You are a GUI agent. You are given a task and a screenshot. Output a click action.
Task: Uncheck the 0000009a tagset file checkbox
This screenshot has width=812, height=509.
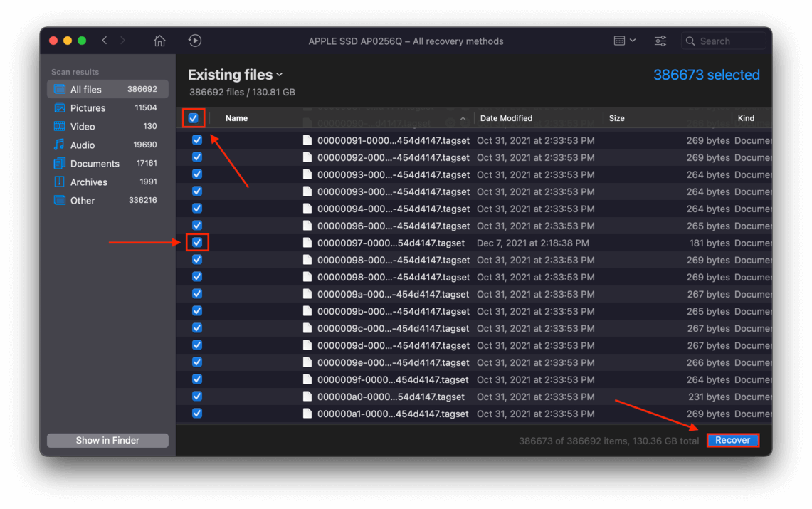pyautogui.click(x=197, y=293)
